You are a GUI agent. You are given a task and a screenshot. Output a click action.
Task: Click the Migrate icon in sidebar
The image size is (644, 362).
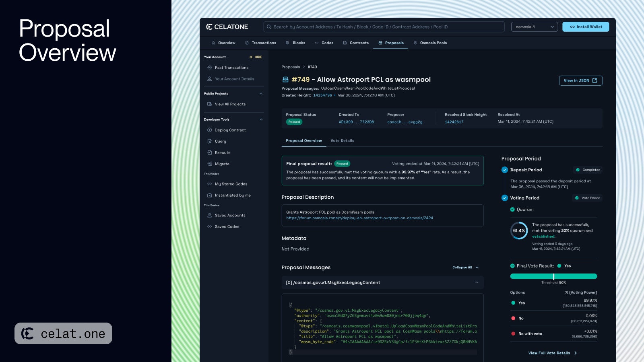click(x=209, y=164)
